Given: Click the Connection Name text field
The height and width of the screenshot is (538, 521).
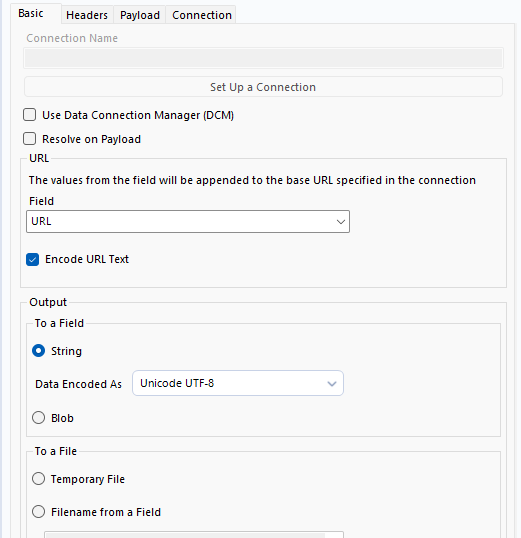Looking at the screenshot, I should [263, 58].
